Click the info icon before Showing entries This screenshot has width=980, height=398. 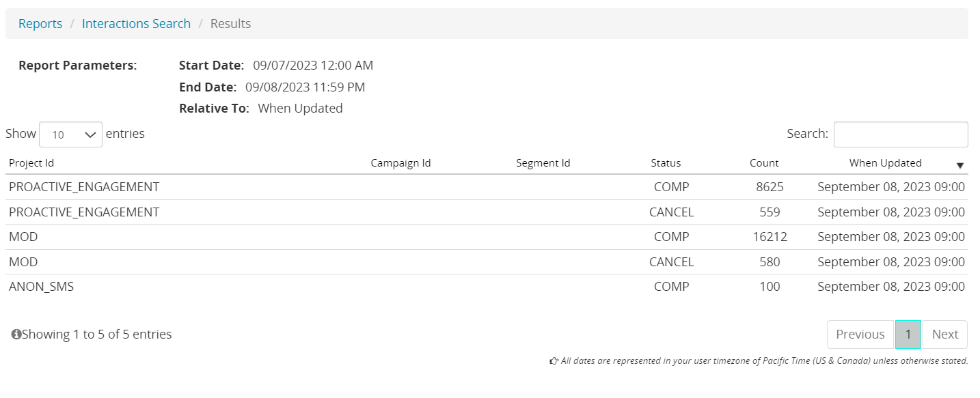coord(16,335)
